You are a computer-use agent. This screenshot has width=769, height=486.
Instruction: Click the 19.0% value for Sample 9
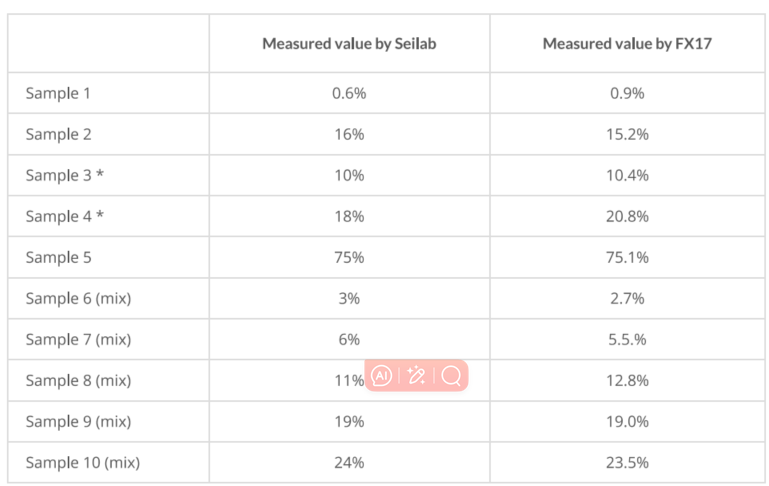630,421
